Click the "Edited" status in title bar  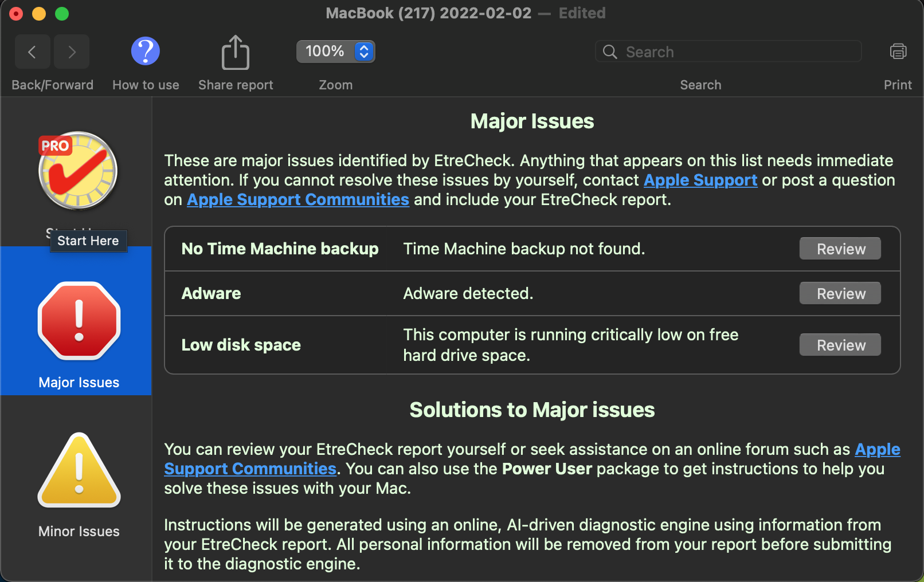[x=582, y=13]
